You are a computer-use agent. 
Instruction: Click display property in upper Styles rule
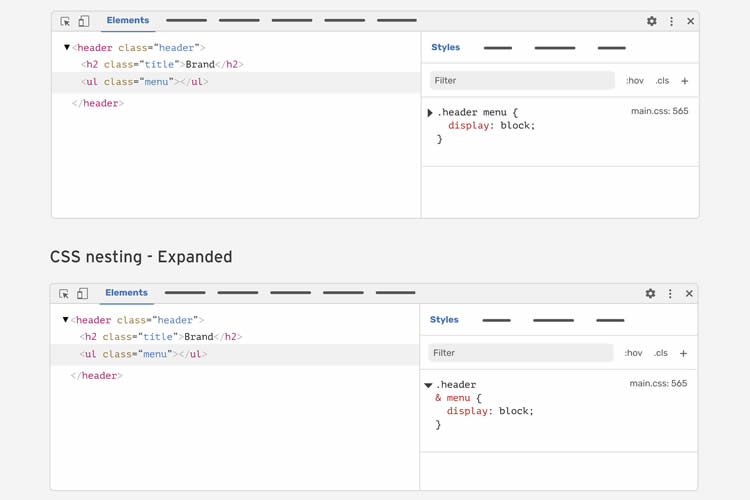(468, 125)
